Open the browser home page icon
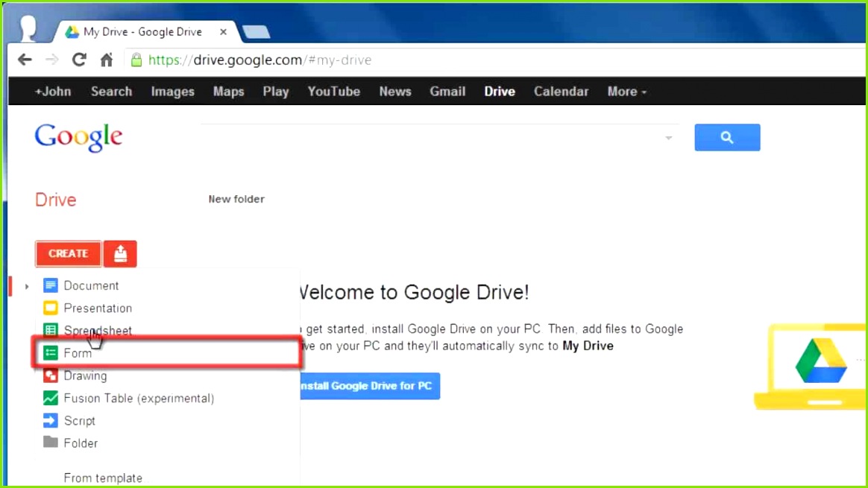The height and width of the screenshot is (488, 868). click(107, 60)
